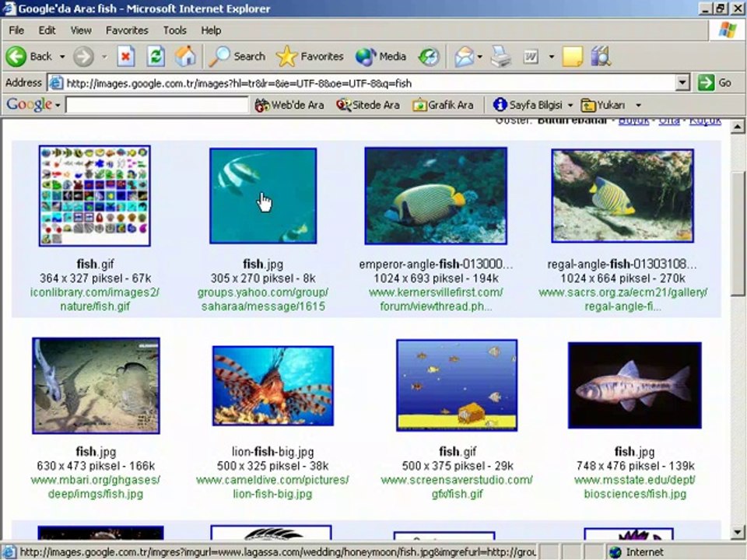Go back with the Back button
Image resolution: width=747 pixels, height=560 pixels.
tap(29, 56)
